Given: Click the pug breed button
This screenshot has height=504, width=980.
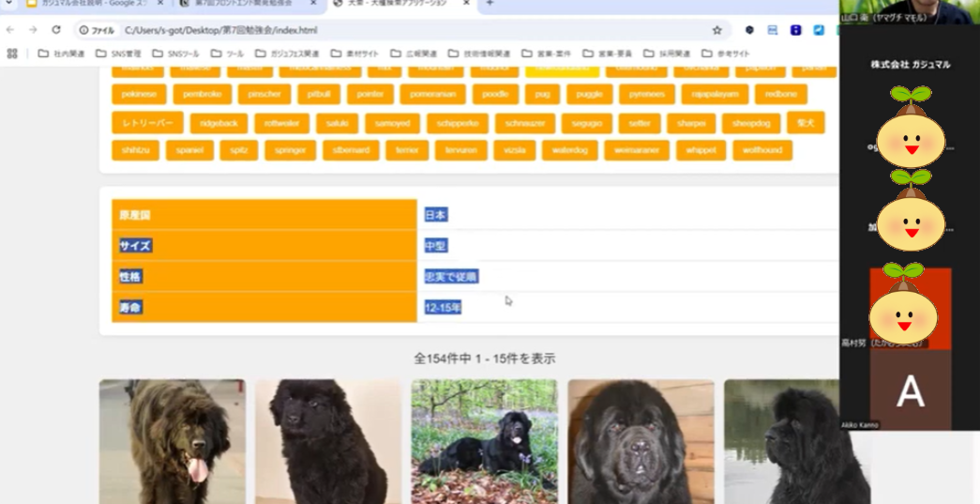Looking at the screenshot, I should point(542,95).
